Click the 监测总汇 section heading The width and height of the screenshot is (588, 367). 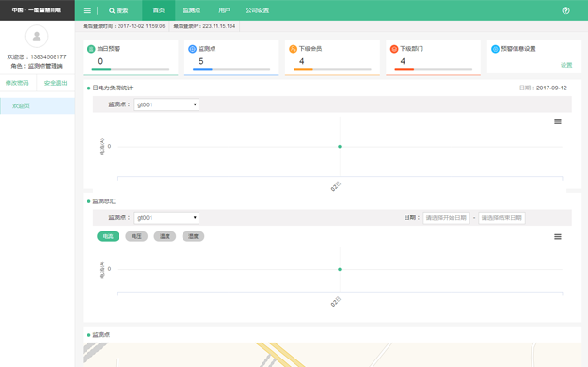coord(103,201)
